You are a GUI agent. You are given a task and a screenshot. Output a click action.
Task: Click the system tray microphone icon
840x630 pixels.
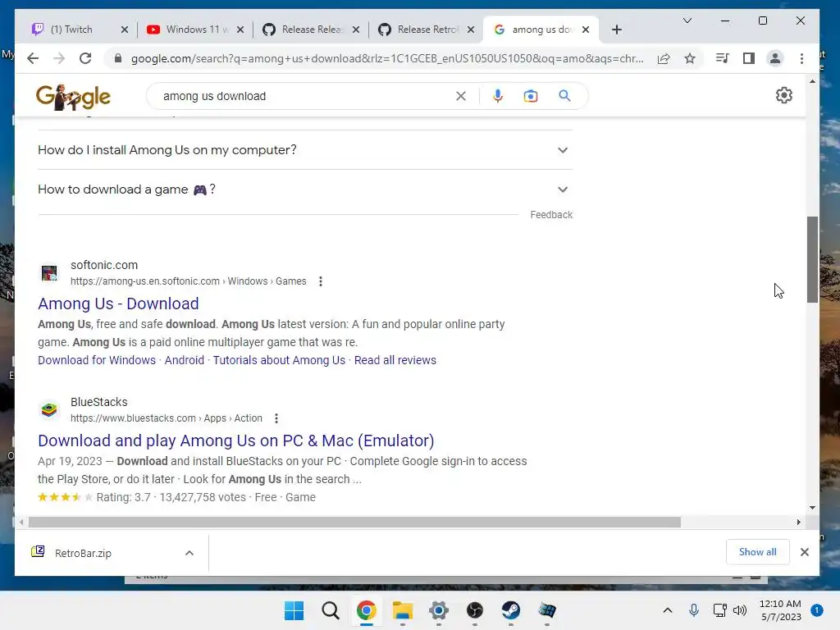(x=694, y=610)
